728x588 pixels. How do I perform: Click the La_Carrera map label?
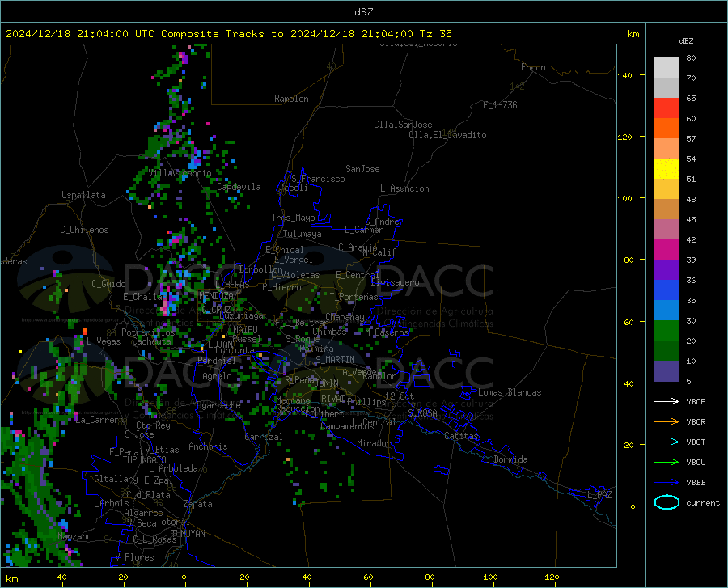pos(99,420)
